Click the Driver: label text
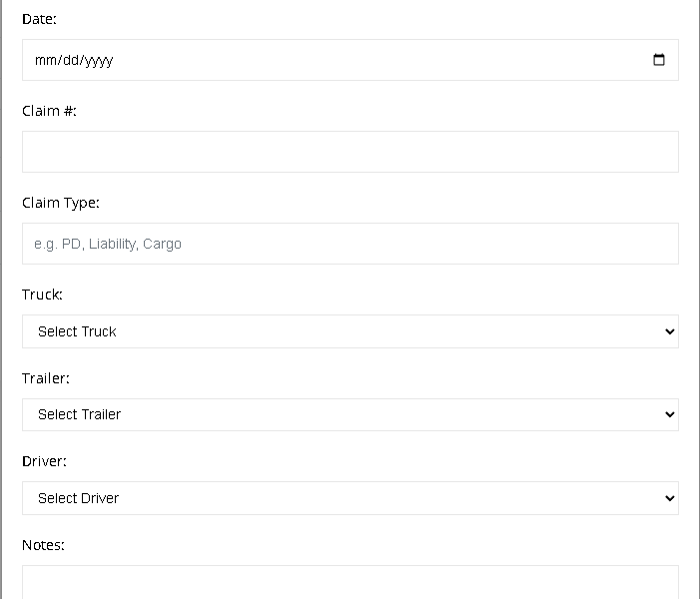 click(44, 461)
